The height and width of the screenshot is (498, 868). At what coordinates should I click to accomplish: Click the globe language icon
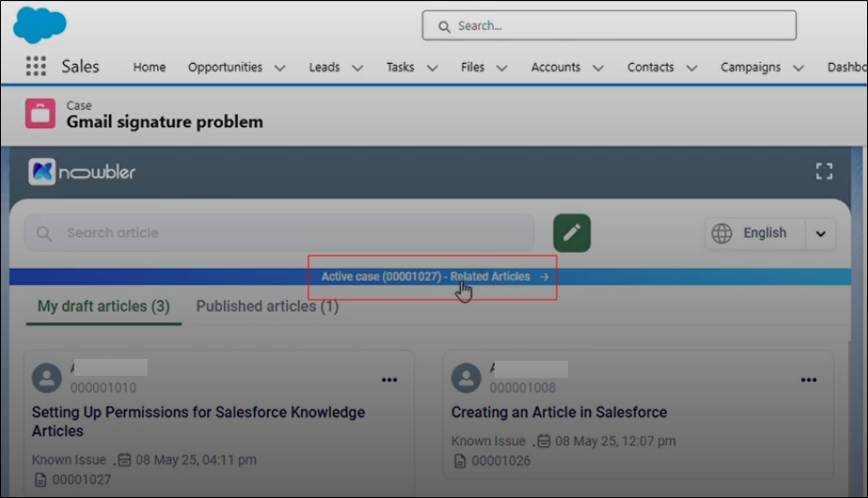[x=722, y=234]
